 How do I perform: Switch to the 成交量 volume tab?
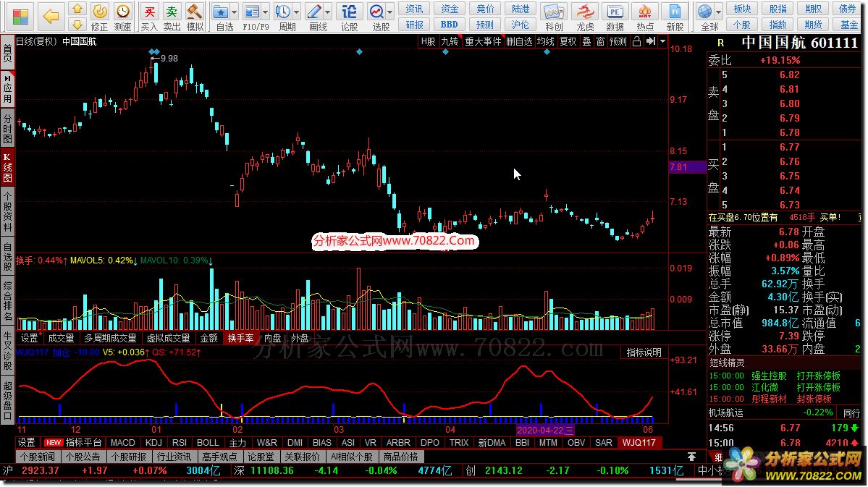(61, 338)
